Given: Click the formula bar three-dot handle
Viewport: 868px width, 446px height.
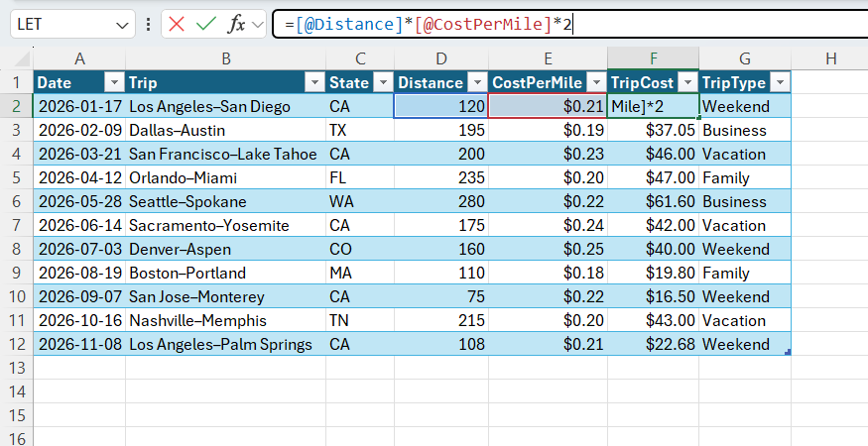Looking at the screenshot, I should tap(149, 25).
